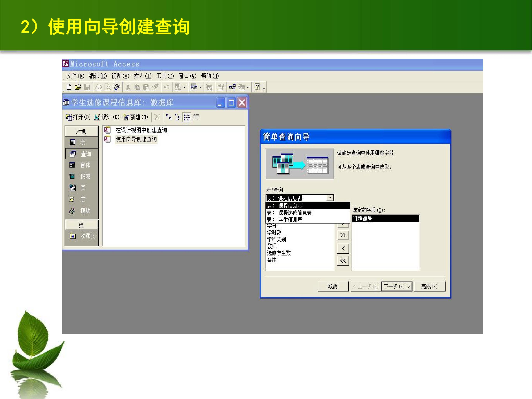Open the 插入(I) menu
This screenshot has width=532, height=399.
[x=143, y=76]
